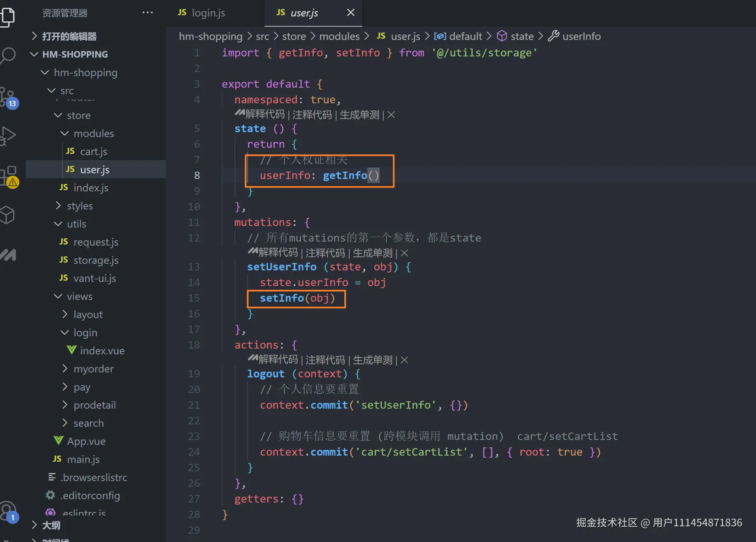Image resolution: width=756 pixels, height=542 pixels.
Task: Click 生成单测 above setUserInfo
Action: [x=373, y=253]
